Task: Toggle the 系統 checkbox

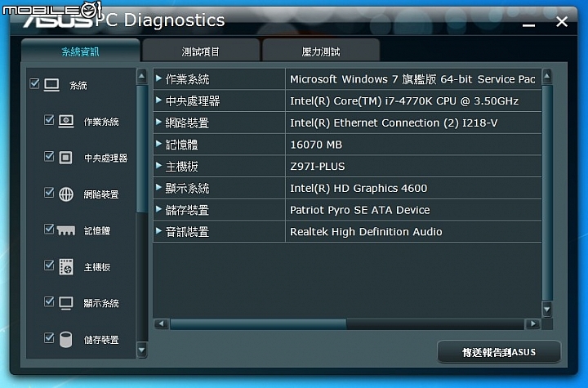Action: tap(34, 83)
